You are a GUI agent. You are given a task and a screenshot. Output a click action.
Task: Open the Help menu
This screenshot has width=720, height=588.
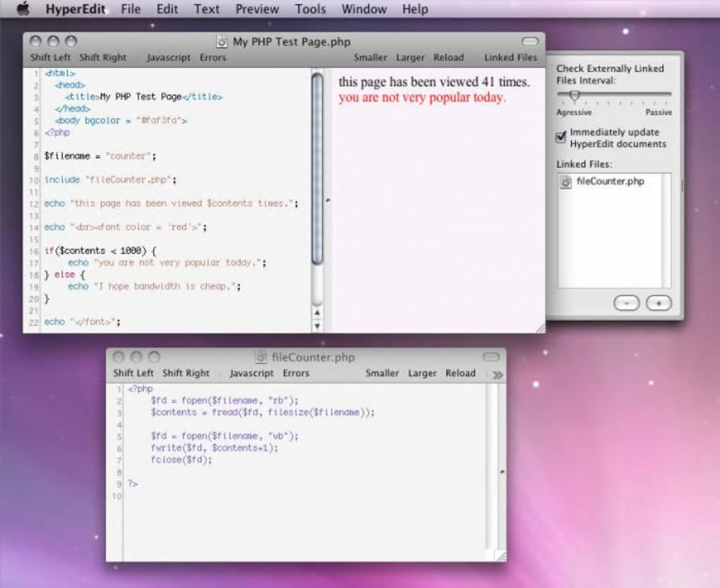point(415,9)
